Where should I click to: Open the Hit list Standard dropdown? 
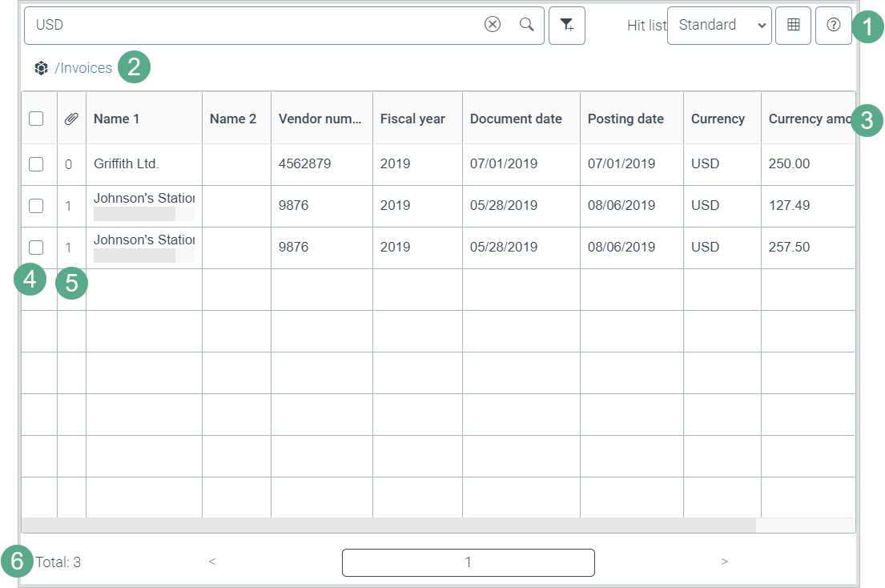point(718,26)
